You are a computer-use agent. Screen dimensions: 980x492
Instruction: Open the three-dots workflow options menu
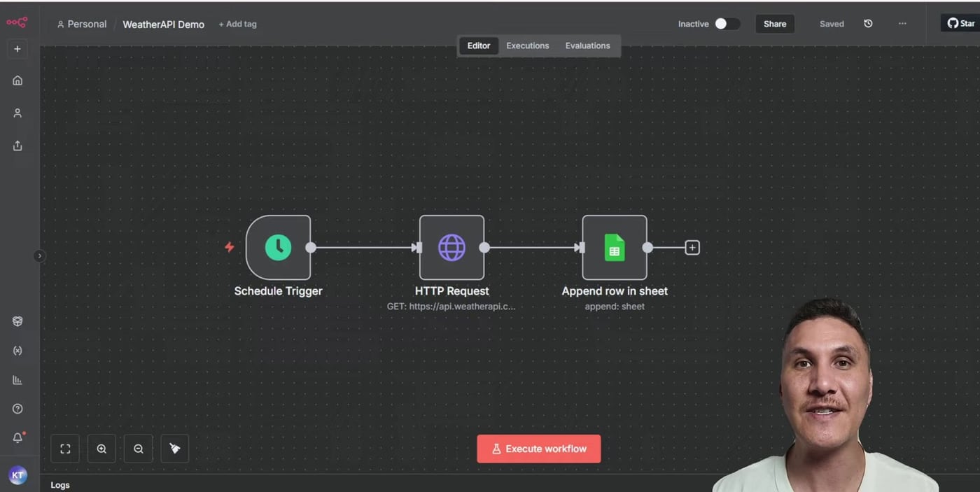tap(902, 24)
